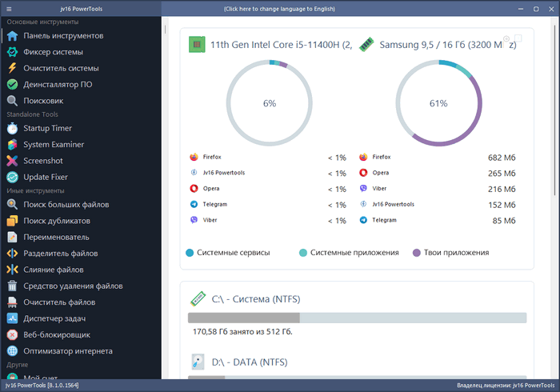Image resolution: width=560 pixels, height=392 pixels.
Task: Select Opera row in CPU process list
Action: click(268, 189)
